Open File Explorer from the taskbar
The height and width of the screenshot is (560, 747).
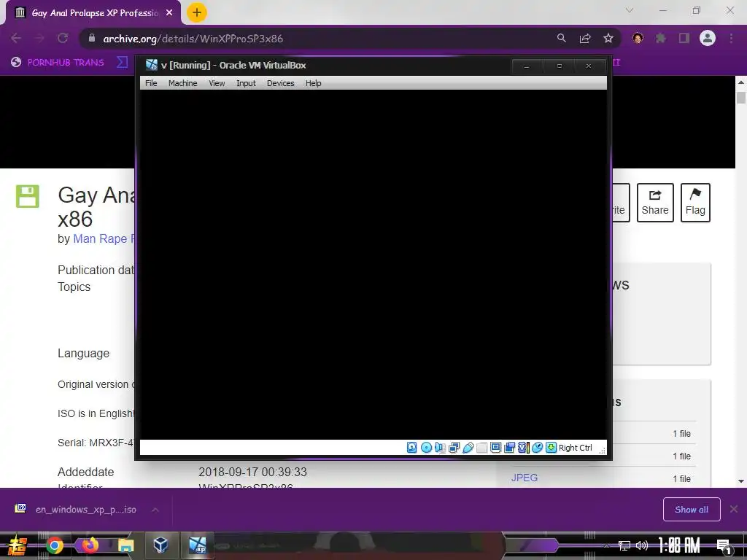(x=125, y=545)
